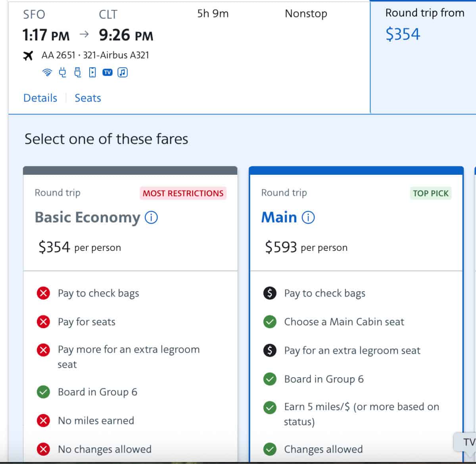Click the arrow between 1:17 PM and 9:26 PM

[84, 35]
